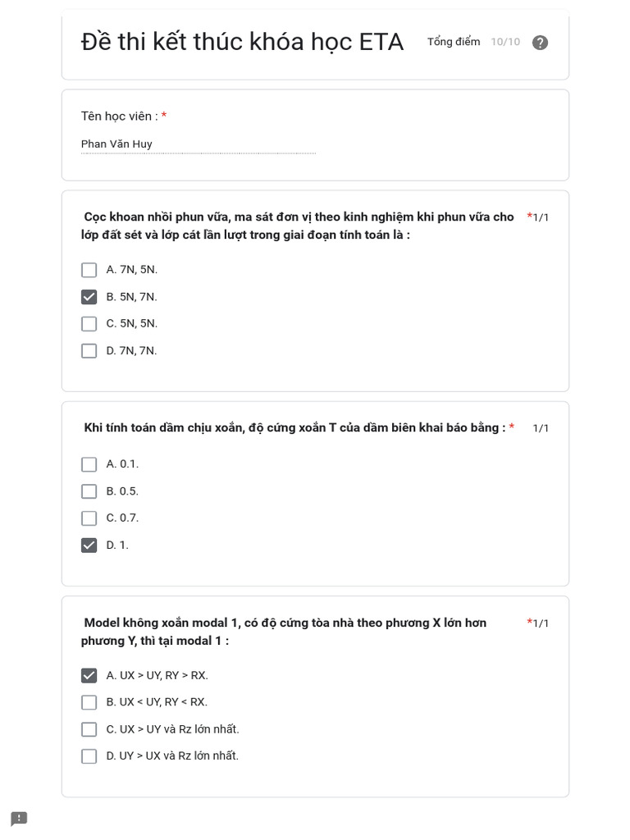Select checkbox C. 5N, 5N.
This screenshot has width=630, height=840.
[x=89, y=324]
